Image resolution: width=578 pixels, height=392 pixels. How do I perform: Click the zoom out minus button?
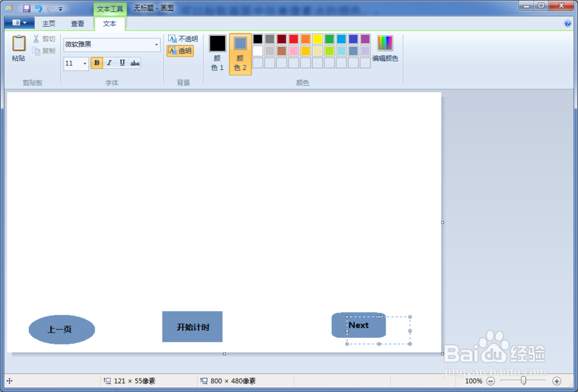pos(491,381)
